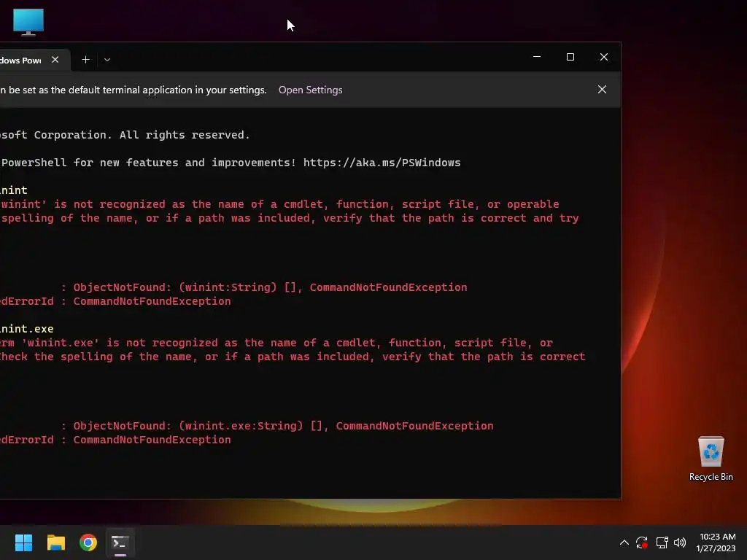
Task: Open the volume speaker tray icon
Action: (680, 542)
